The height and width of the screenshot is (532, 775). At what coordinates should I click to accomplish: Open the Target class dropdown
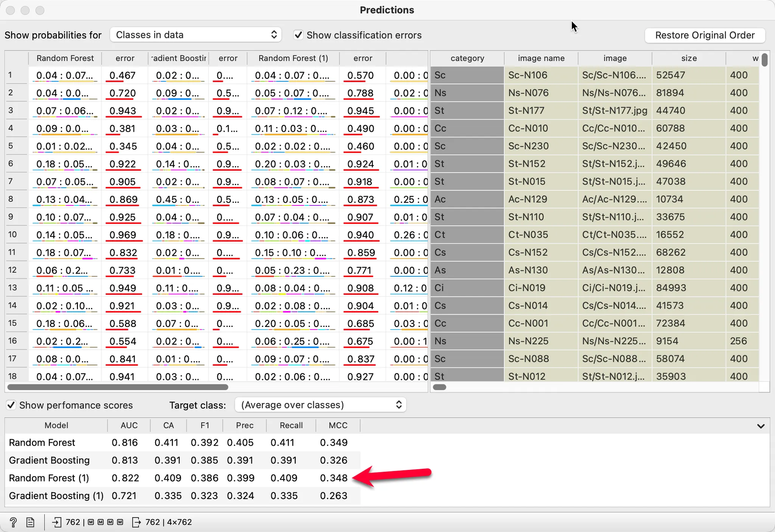321,405
